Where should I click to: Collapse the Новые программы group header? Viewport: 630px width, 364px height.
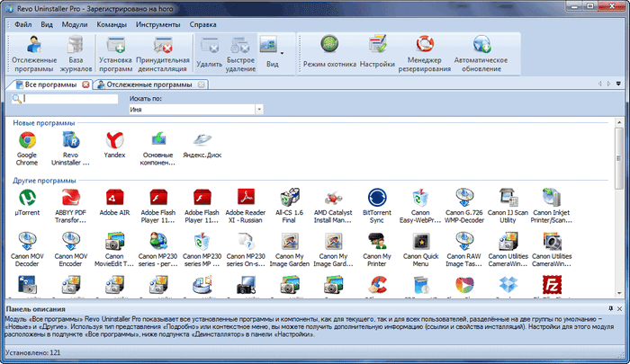click(x=44, y=123)
